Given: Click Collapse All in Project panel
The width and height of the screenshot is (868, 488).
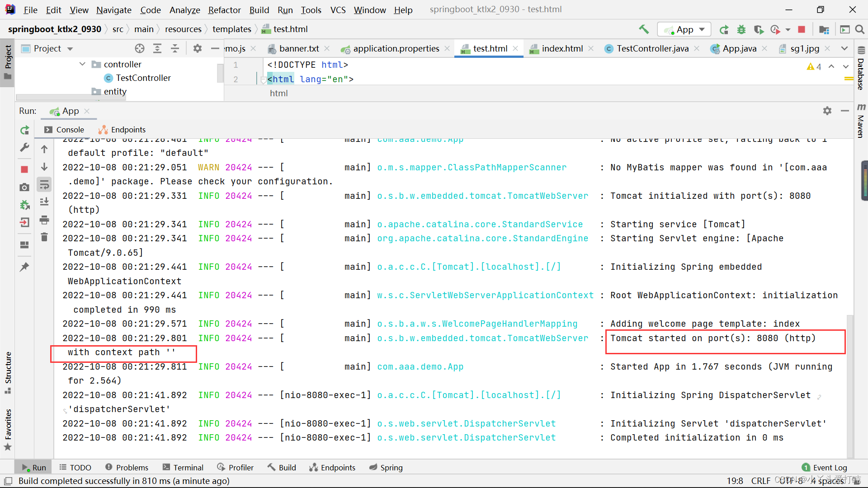Looking at the screenshot, I should pyautogui.click(x=175, y=48).
